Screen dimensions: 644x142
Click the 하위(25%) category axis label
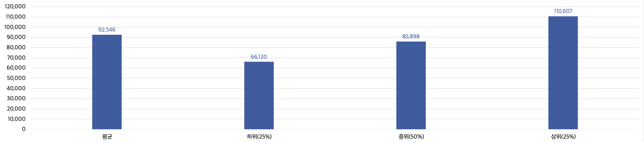tap(259, 137)
